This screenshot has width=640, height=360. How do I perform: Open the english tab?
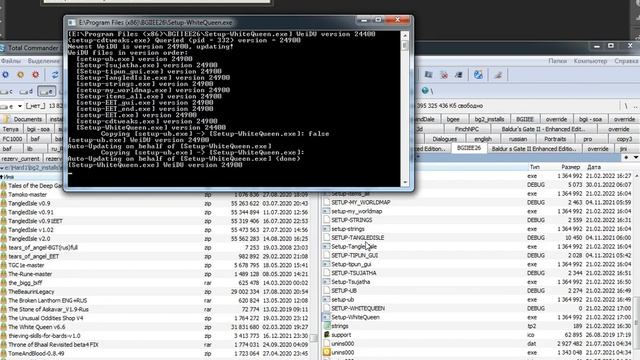click(x=483, y=139)
